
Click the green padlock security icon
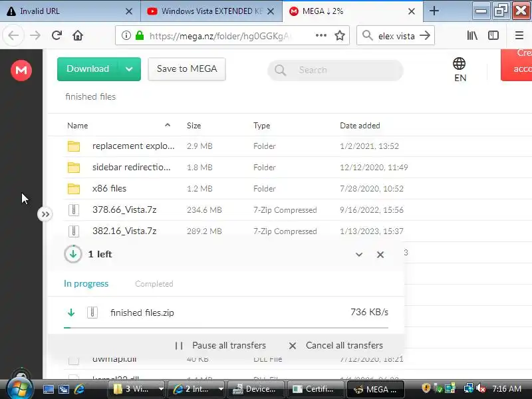[x=140, y=35]
